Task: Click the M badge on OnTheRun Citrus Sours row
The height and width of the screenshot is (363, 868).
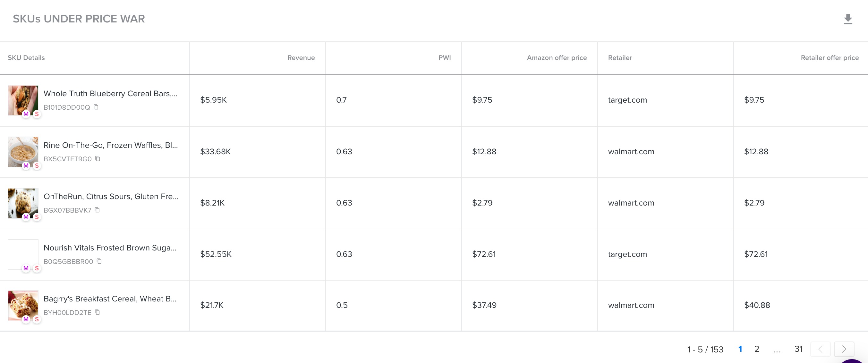Action: pos(26,217)
